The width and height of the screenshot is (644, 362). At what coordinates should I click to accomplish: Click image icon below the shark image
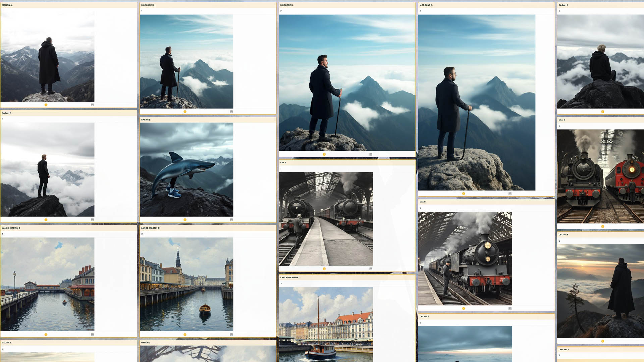click(x=231, y=220)
